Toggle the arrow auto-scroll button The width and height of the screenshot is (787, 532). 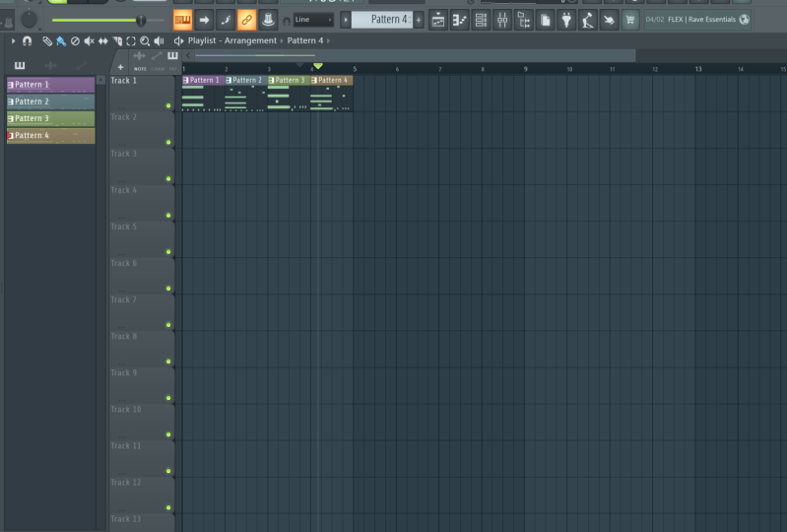(204, 20)
